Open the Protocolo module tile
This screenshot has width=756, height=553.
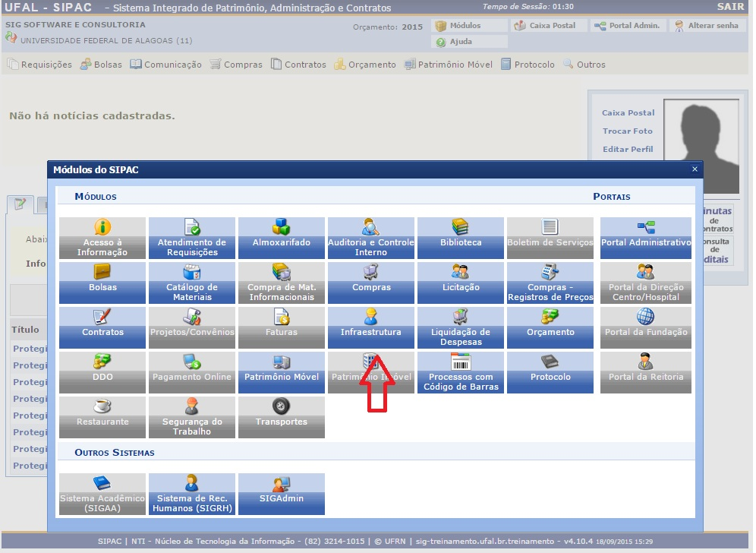click(550, 372)
